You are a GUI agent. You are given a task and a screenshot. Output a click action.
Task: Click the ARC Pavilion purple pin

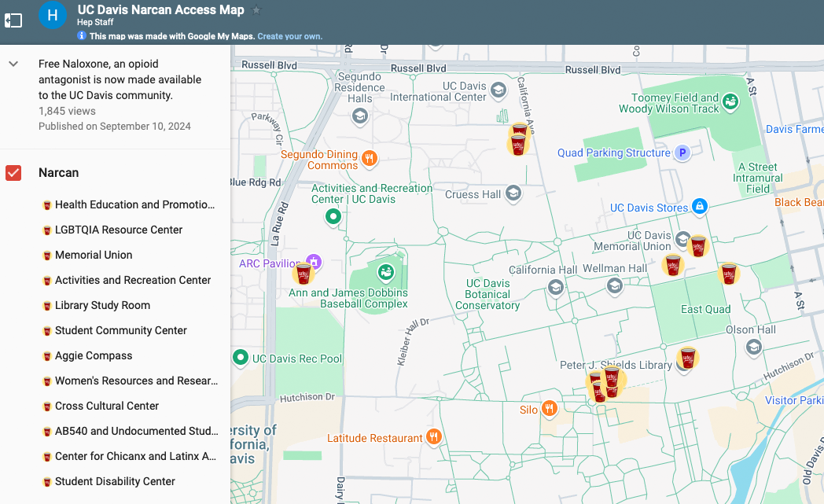coord(314,261)
